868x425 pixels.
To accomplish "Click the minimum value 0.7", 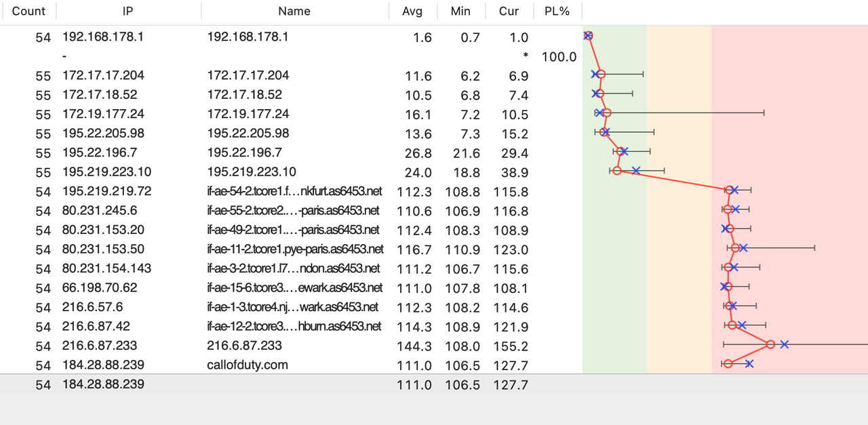I will click(471, 37).
